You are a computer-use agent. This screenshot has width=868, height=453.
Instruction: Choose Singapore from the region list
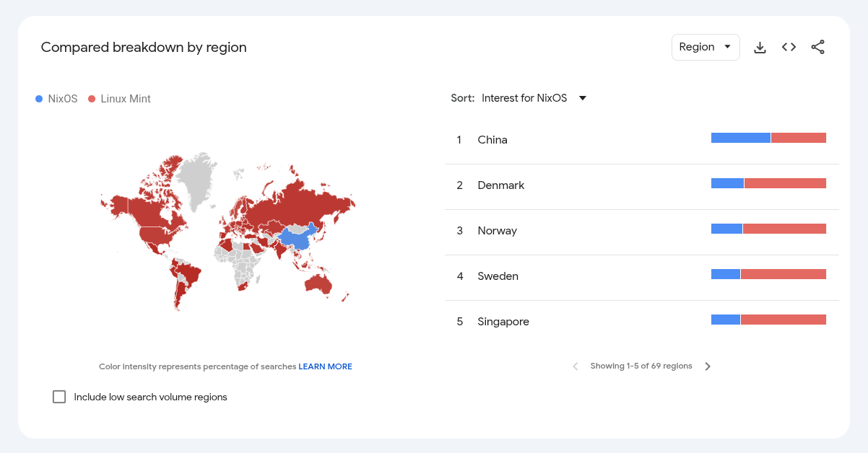pyautogui.click(x=503, y=322)
